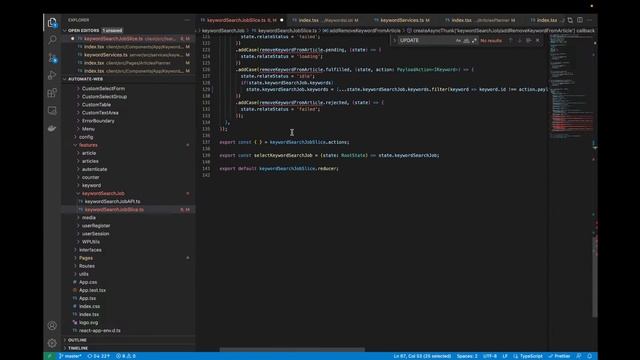Expand the userRegister folder

coord(96,226)
